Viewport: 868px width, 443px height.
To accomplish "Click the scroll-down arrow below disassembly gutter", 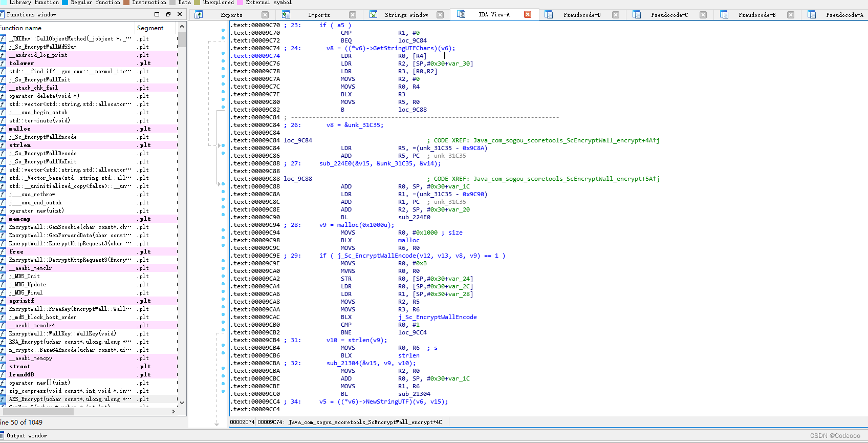I will (217, 424).
